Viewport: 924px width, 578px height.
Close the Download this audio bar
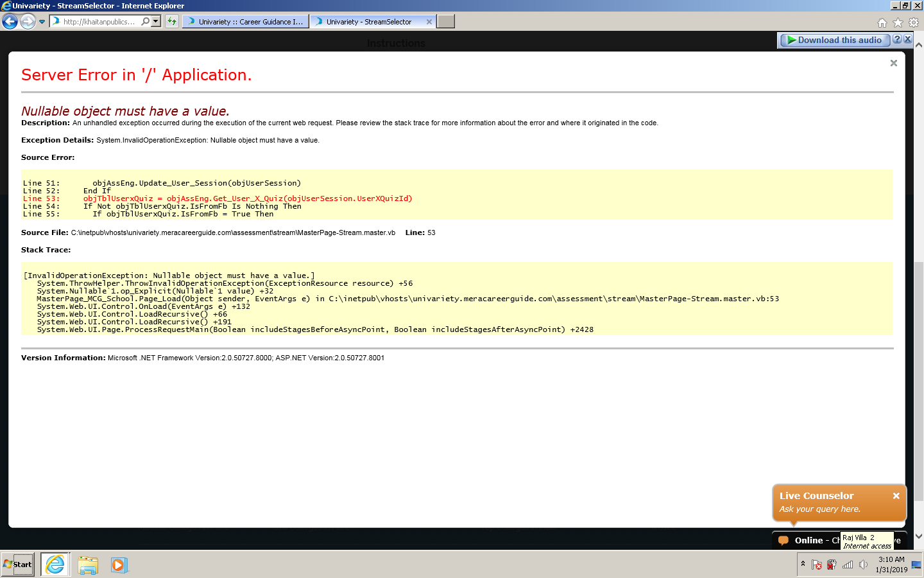(x=907, y=39)
